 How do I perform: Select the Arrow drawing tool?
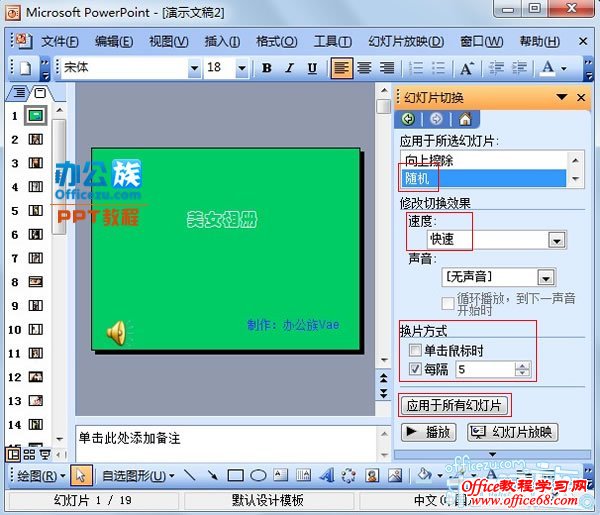(212, 476)
